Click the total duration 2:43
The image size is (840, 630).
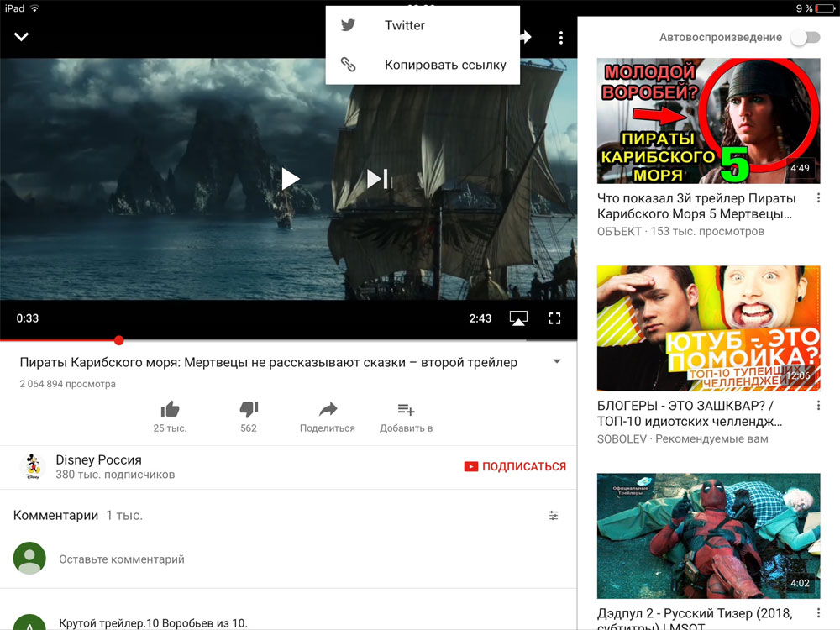pos(480,318)
